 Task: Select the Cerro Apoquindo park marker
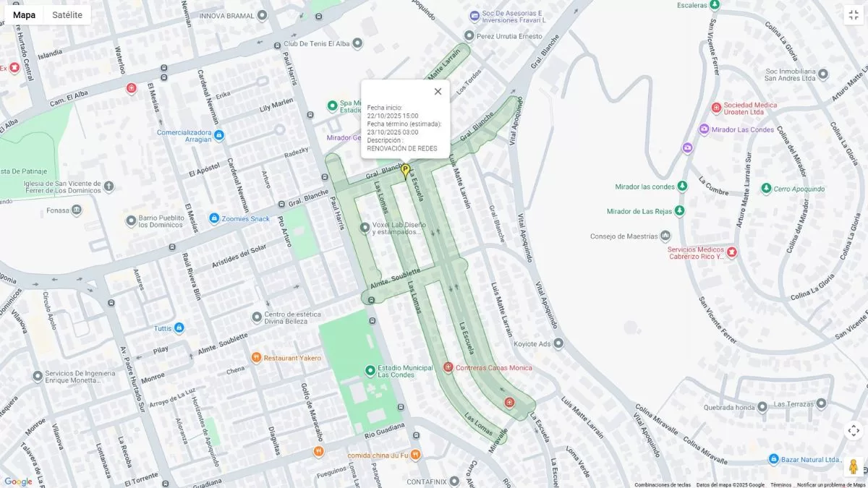coord(766,189)
